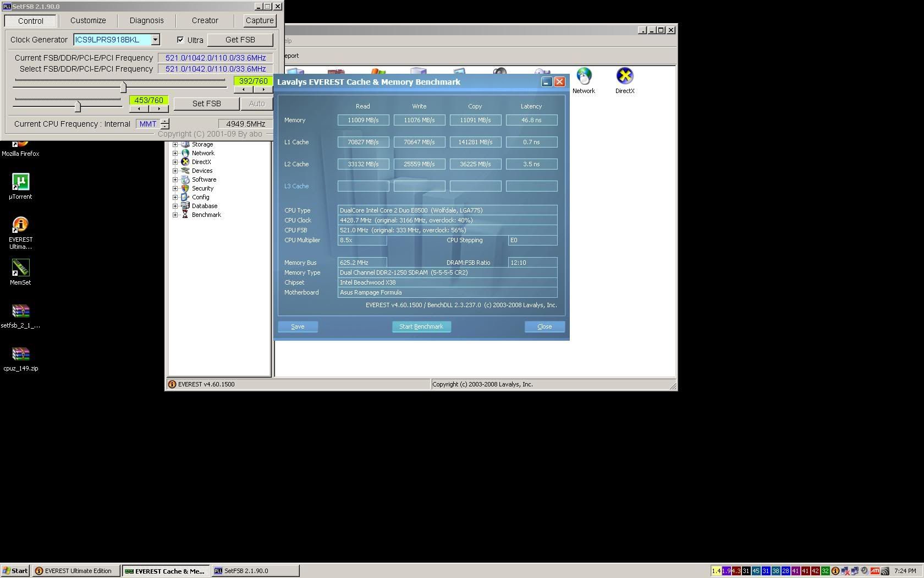Click the wireless signal tray icon
The width and height of the screenshot is (924, 578).
pyautogui.click(x=884, y=571)
